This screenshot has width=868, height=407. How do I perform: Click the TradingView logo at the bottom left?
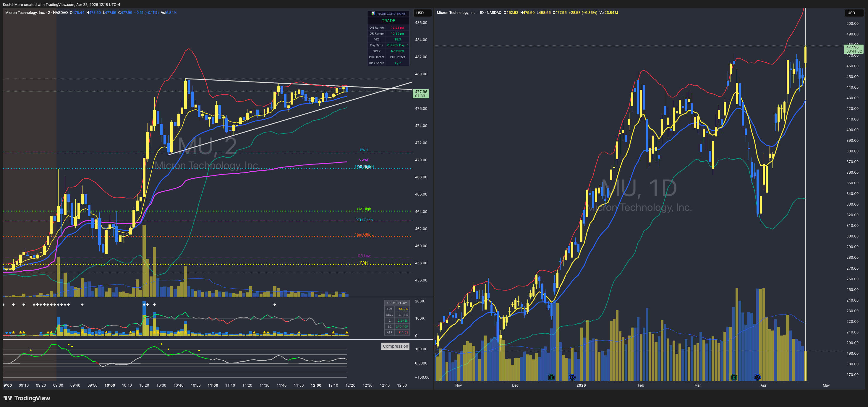point(27,398)
